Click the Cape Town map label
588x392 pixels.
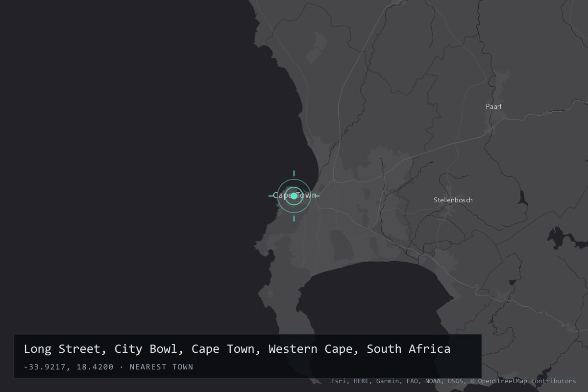click(295, 196)
